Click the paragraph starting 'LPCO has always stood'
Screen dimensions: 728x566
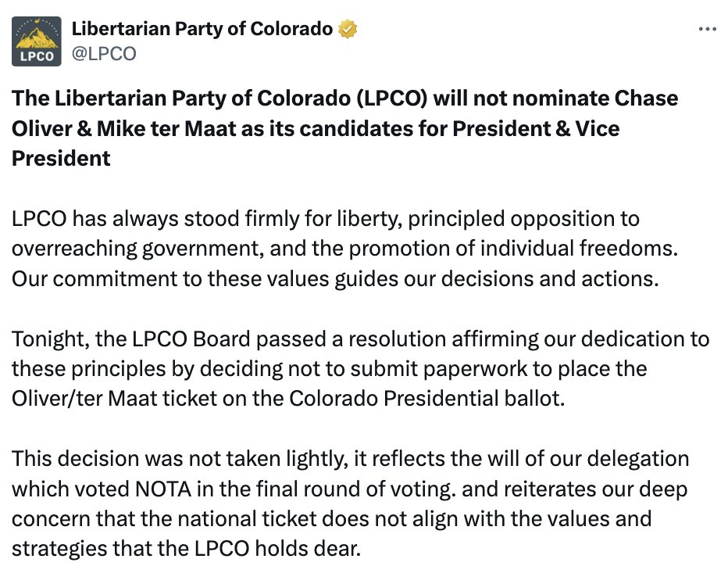345,249
